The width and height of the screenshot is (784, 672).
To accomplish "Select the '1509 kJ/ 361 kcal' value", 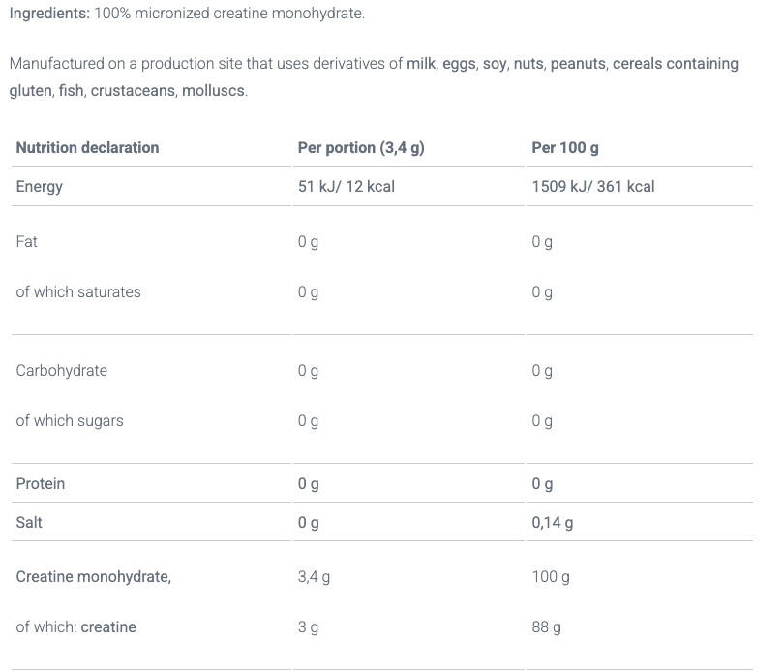I will [592, 186].
